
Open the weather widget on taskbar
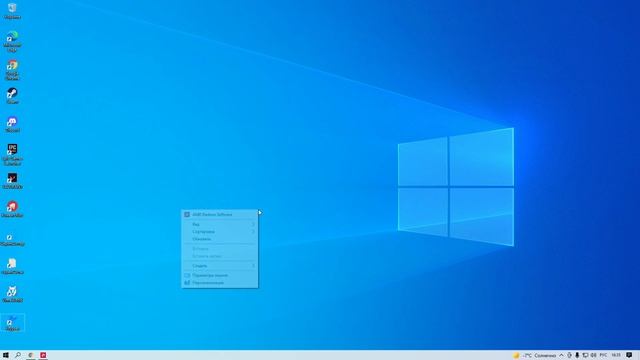click(x=535, y=356)
